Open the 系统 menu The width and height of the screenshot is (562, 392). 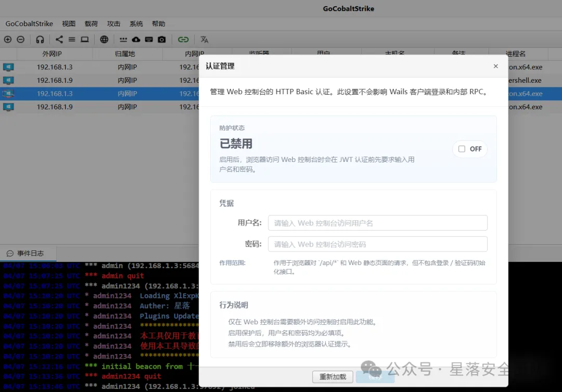click(x=136, y=23)
